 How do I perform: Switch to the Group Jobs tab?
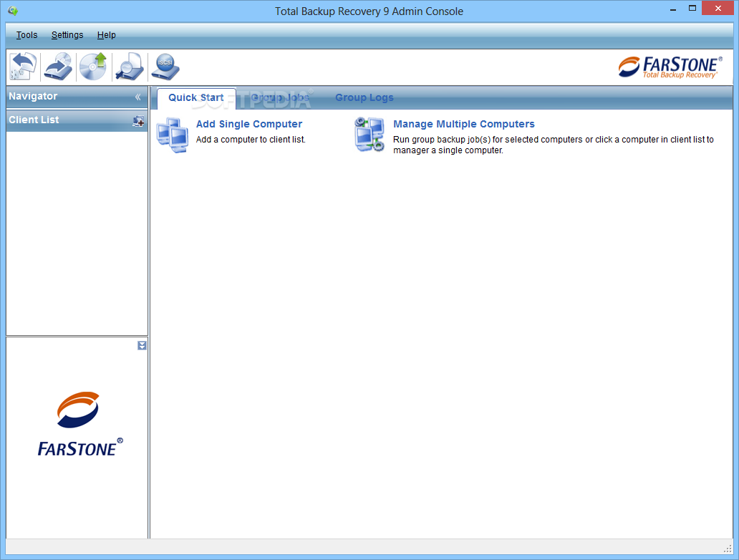[x=281, y=97]
